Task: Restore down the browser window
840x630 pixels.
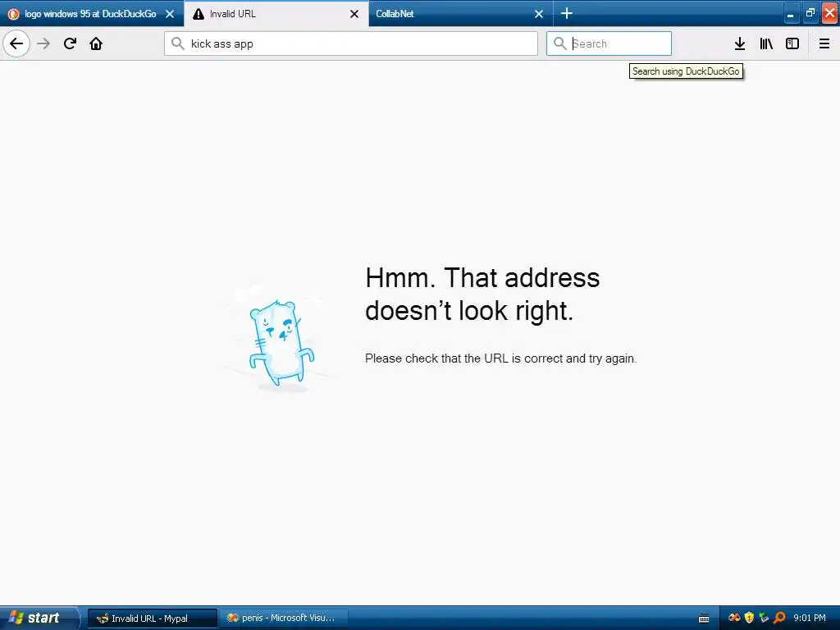Action: 810,13
